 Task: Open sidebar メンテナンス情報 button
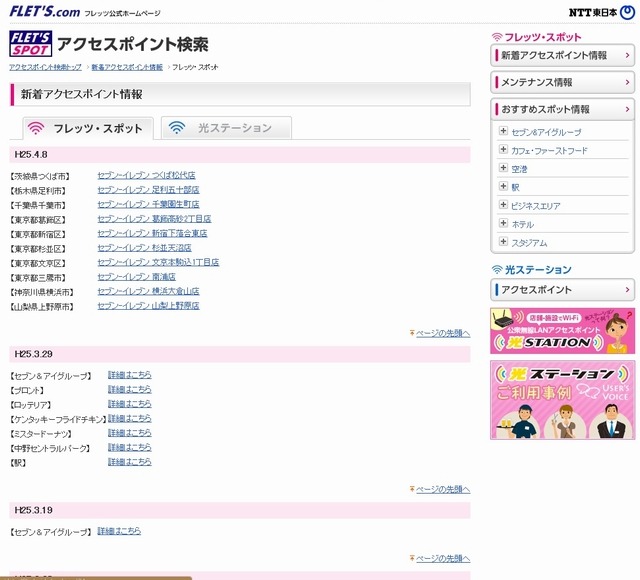point(562,82)
